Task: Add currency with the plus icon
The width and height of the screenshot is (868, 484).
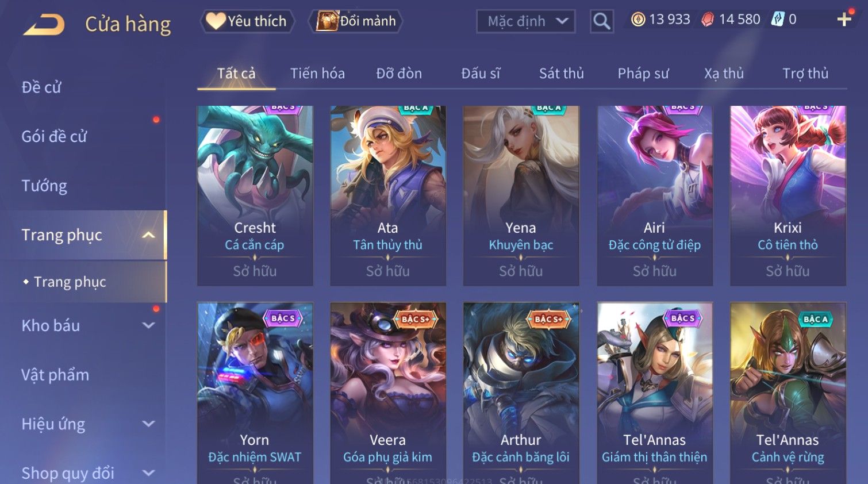Action: [x=844, y=20]
